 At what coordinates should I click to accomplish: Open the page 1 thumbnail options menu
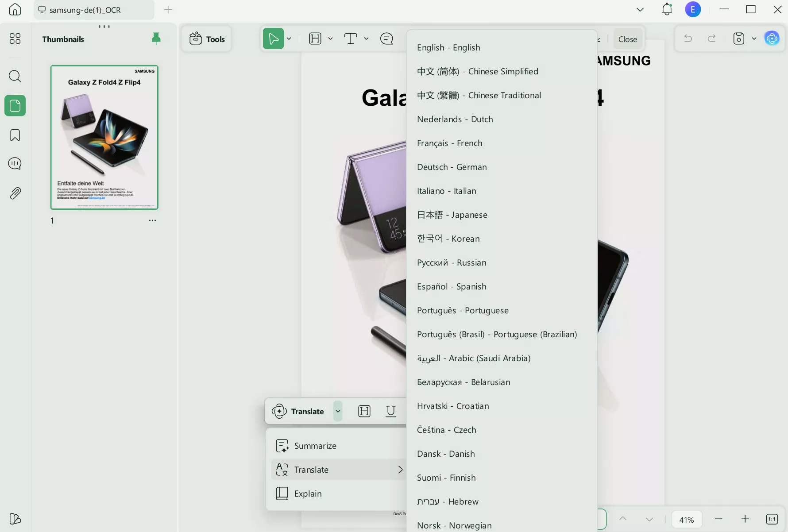coord(152,220)
